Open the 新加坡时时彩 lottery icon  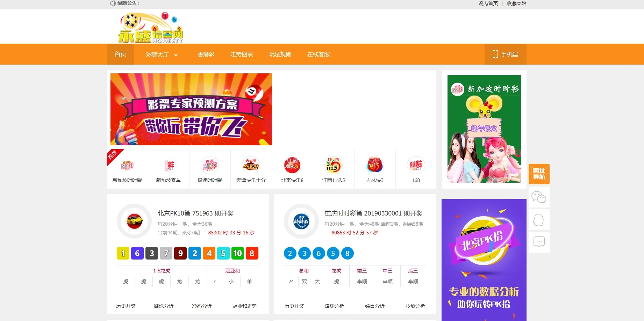[127, 165]
